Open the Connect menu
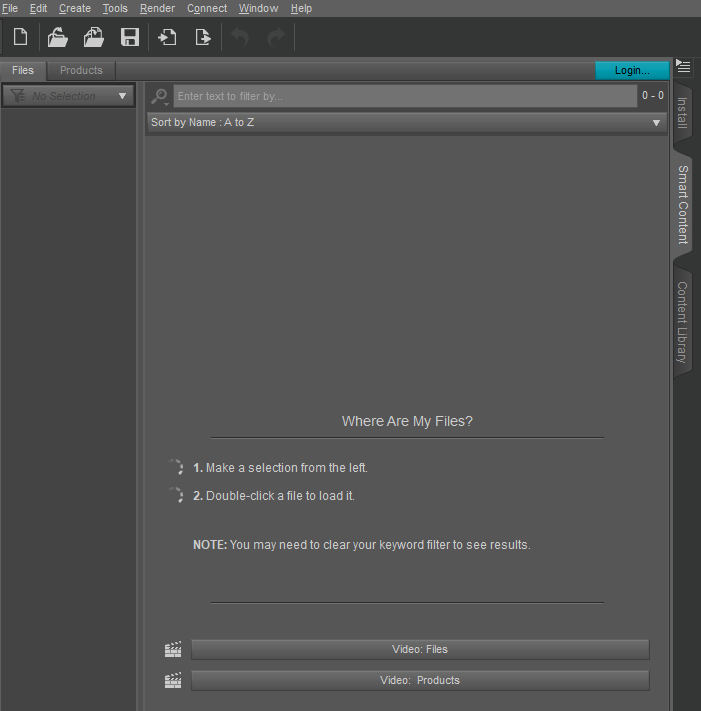Viewport: 701px width, 711px height. [x=207, y=8]
